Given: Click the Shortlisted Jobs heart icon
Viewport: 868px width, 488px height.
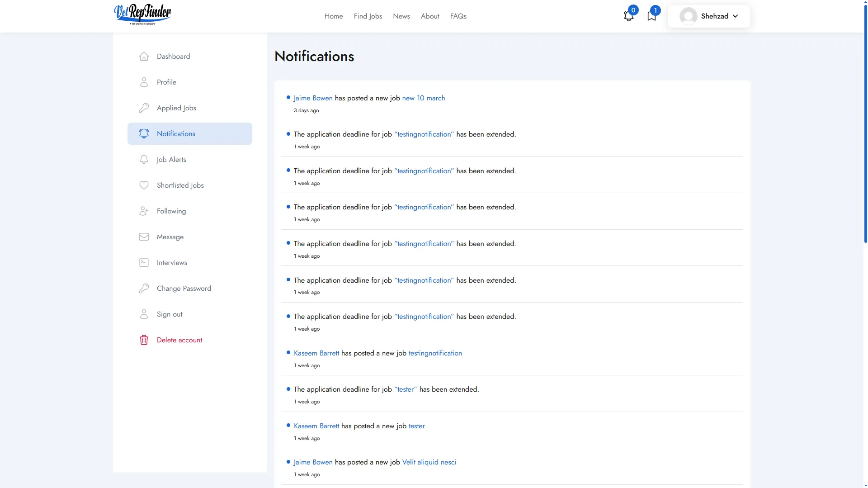Looking at the screenshot, I should (144, 185).
